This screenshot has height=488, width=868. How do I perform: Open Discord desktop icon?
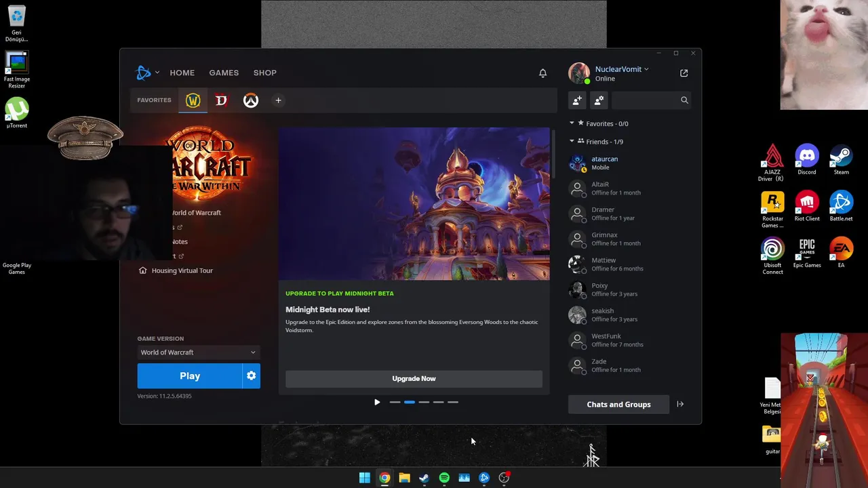coord(807,159)
